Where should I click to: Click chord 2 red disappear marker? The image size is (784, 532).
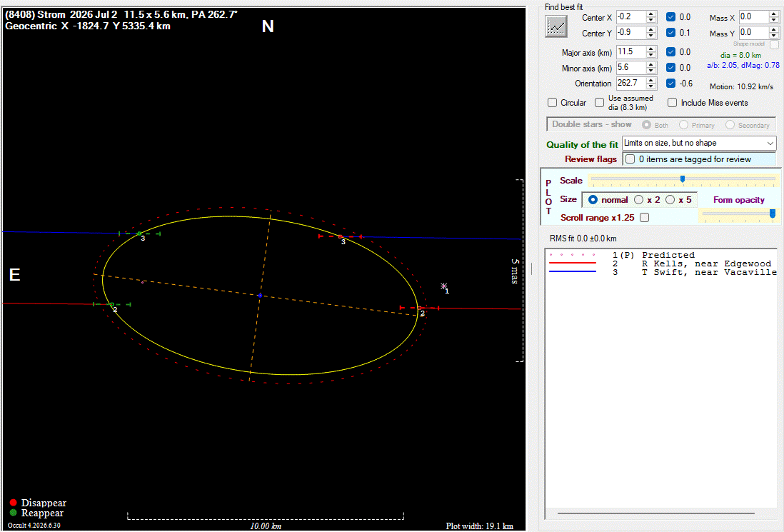pos(420,308)
